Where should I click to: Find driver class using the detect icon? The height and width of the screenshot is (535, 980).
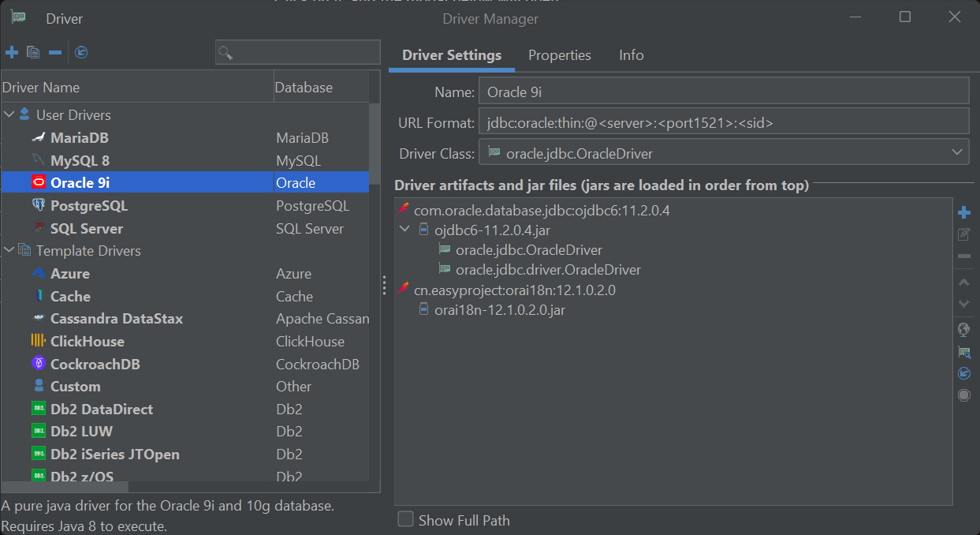pyautogui.click(x=963, y=351)
